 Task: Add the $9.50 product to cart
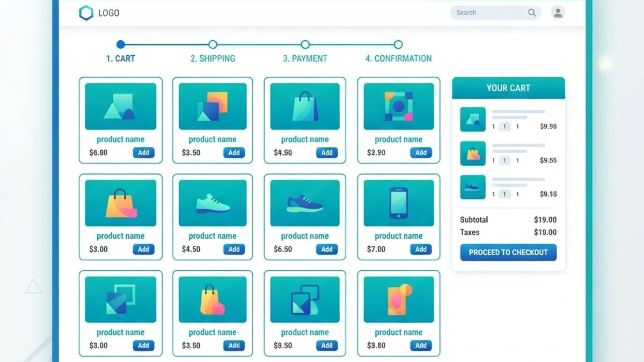pos(327,346)
